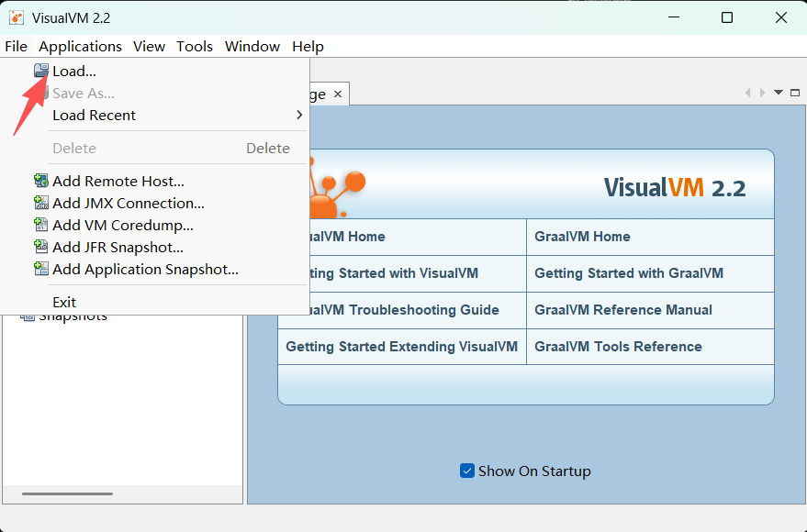Click the Load... icon in File menu
This screenshot has width=807, height=532.
(x=41, y=71)
